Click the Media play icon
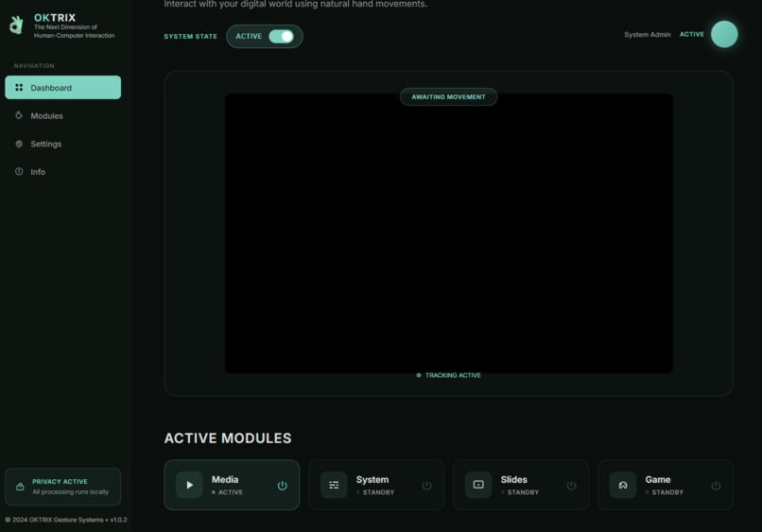 [189, 485]
